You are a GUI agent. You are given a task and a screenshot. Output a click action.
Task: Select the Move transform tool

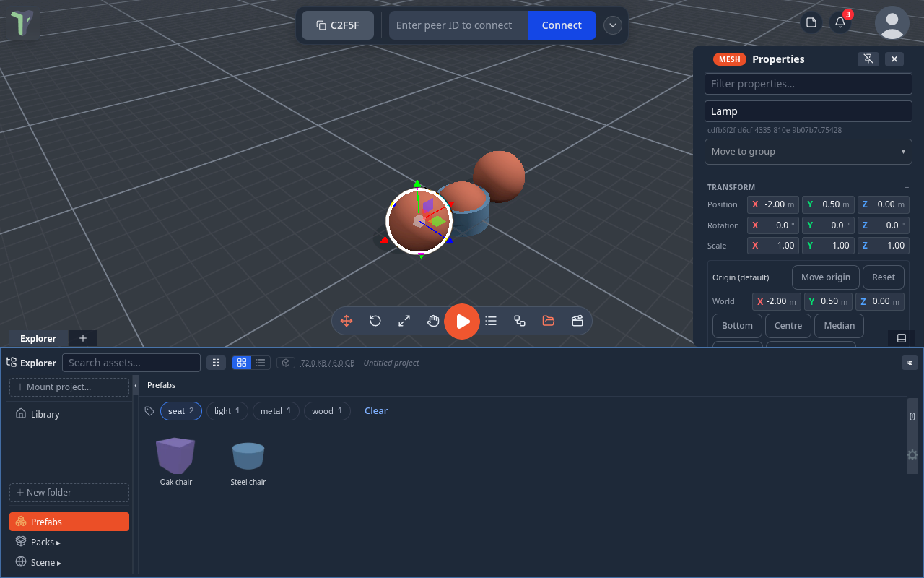click(346, 321)
